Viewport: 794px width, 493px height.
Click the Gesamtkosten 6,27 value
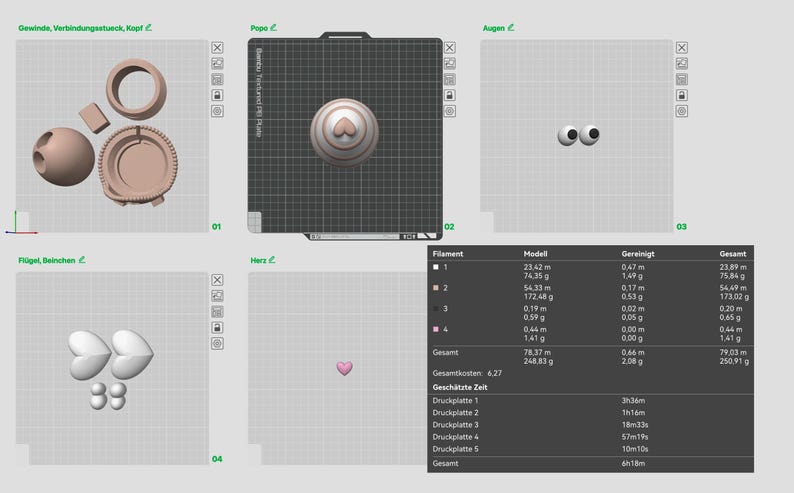click(494, 373)
